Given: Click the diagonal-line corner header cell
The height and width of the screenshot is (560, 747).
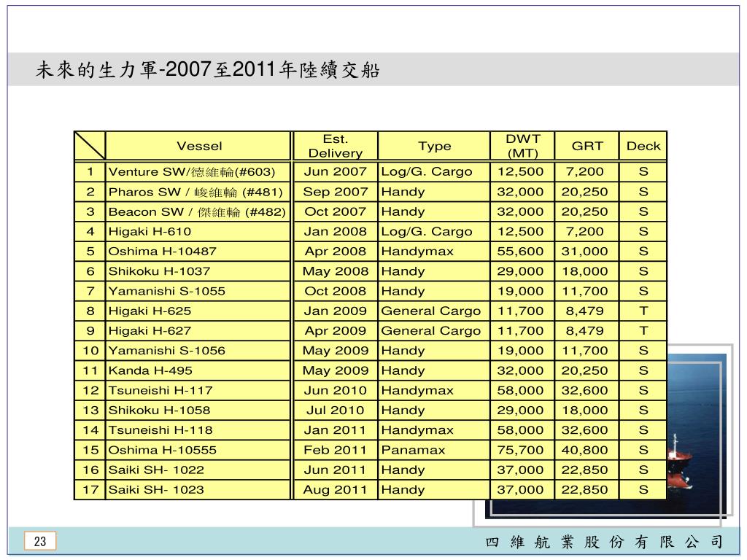Looking at the screenshot, I should 90,146.
